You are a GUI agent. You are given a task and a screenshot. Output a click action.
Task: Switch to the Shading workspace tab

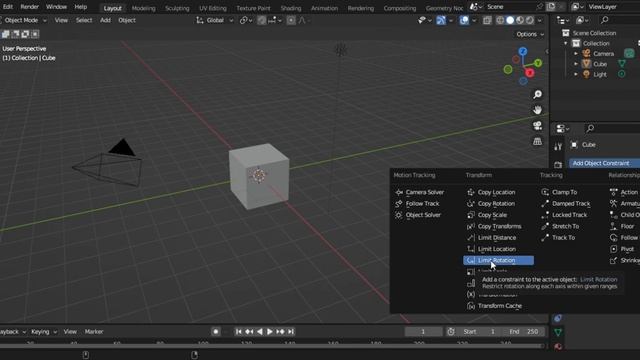[x=291, y=8]
